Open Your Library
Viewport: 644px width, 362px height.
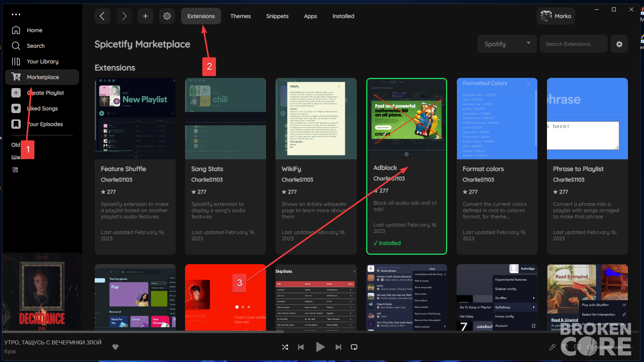[42, 61]
